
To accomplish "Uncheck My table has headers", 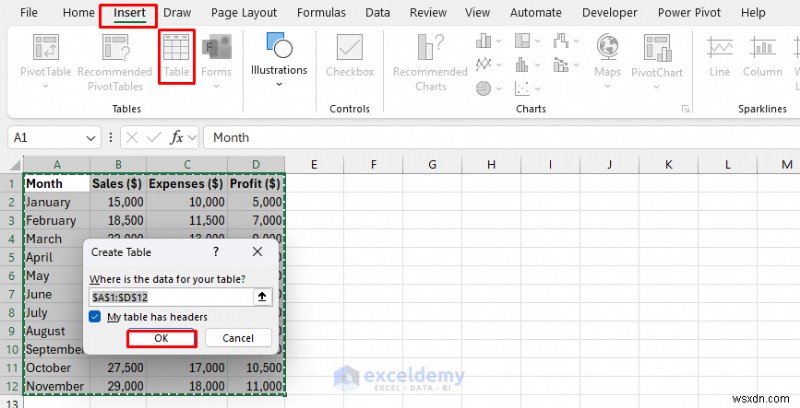I will pos(94,317).
